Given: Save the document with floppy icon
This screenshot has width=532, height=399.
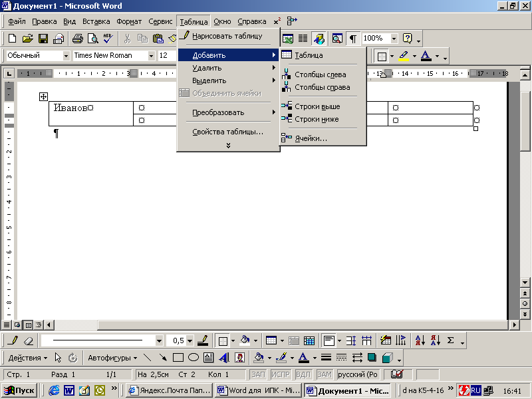Looking at the screenshot, I should point(43,39).
